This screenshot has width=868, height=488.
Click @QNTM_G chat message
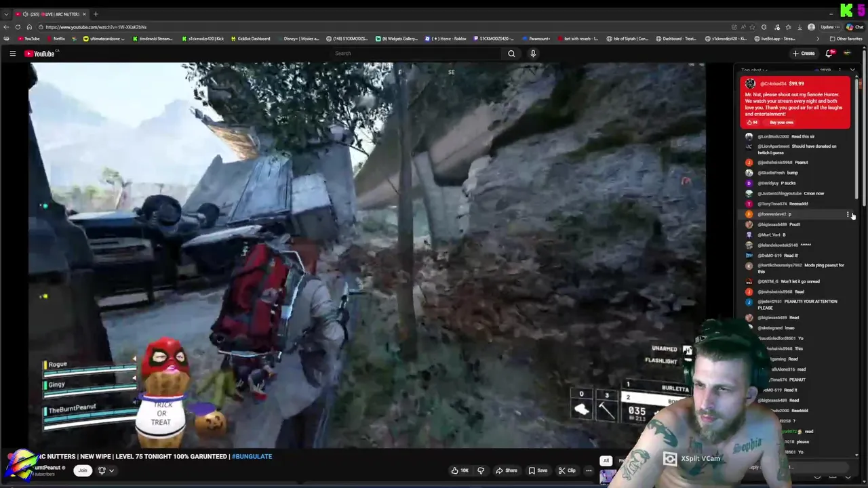point(797,281)
